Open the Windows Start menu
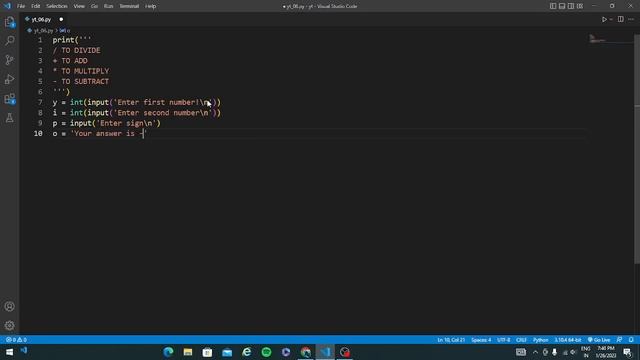This screenshot has width=640, height=360. point(9,352)
